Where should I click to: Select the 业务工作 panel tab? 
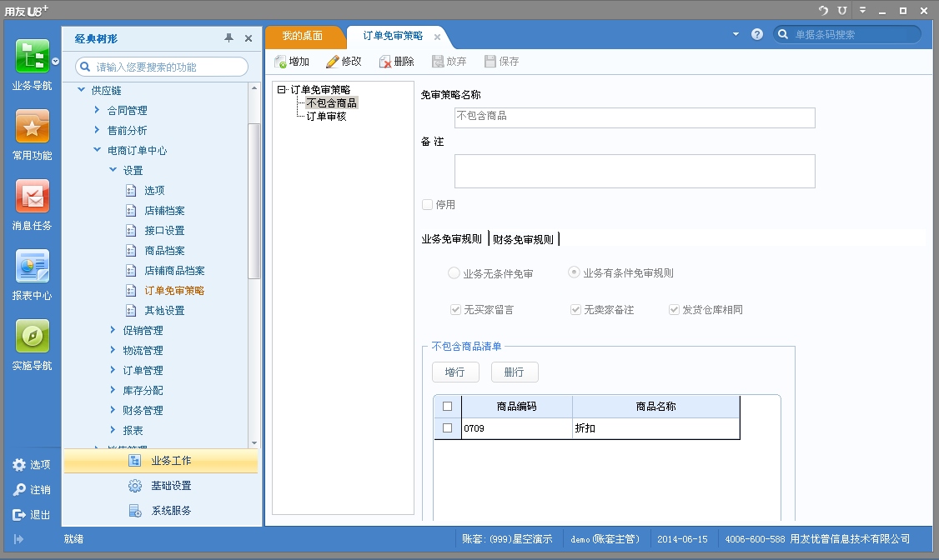(160, 461)
